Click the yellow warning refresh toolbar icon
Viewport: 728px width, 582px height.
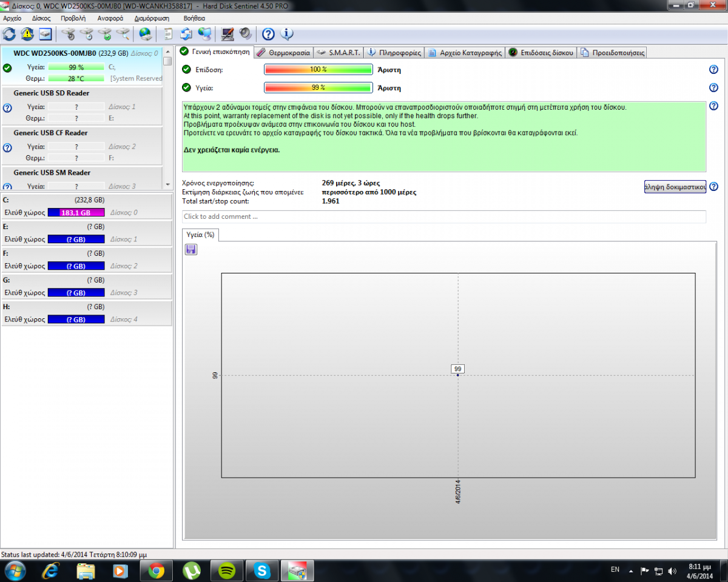(27, 33)
